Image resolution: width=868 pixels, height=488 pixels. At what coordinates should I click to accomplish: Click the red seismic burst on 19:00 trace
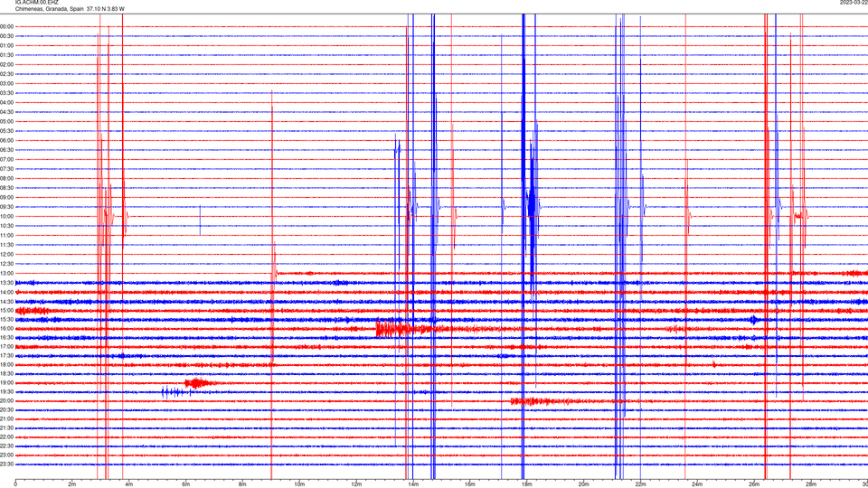point(198,383)
